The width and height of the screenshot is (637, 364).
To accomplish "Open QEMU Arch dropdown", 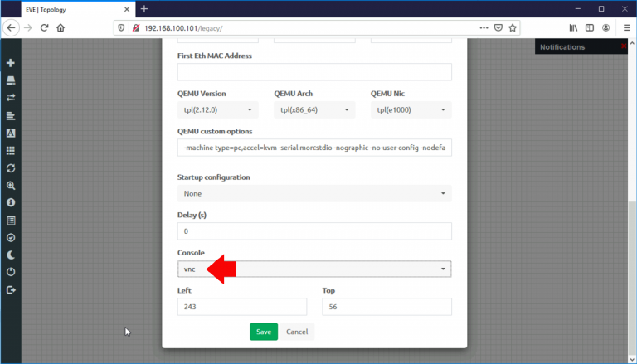I will pyautogui.click(x=314, y=109).
